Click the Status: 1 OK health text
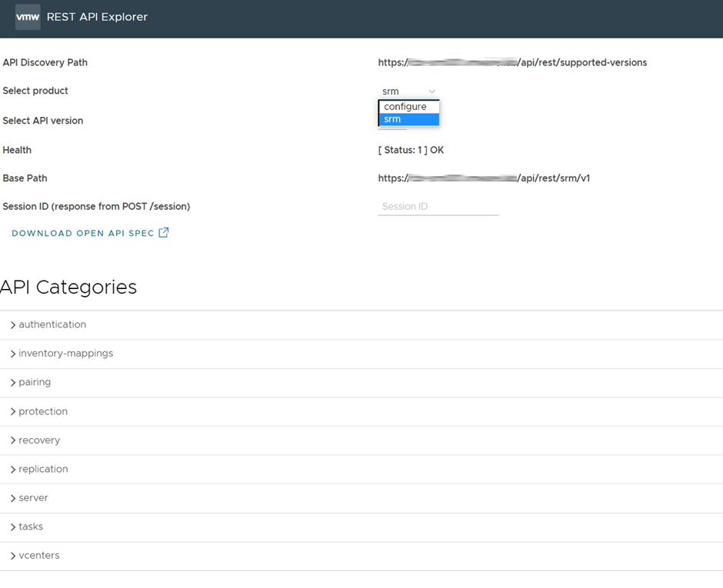 [x=411, y=150]
